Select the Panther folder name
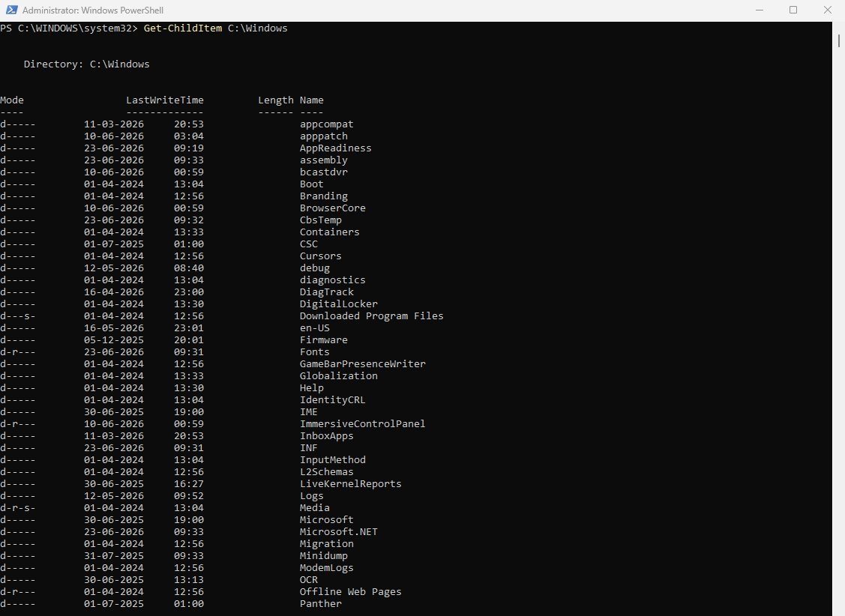The width and height of the screenshot is (845, 616). coord(321,603)
